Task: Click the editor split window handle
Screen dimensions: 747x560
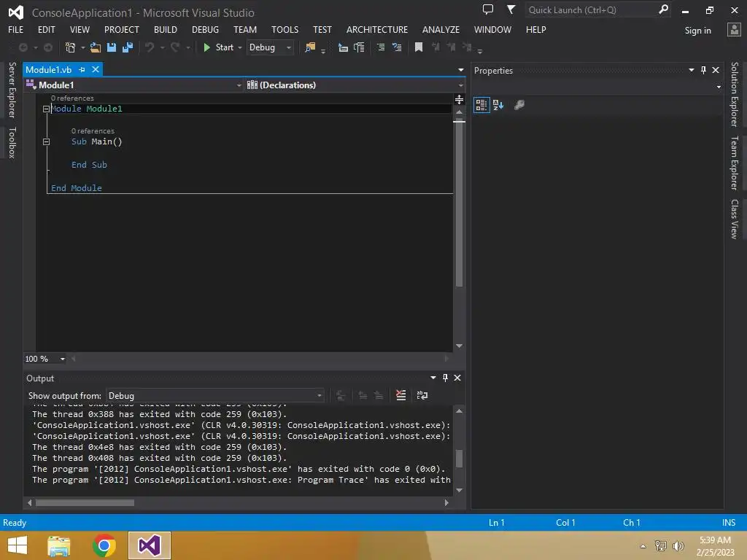Action: (x=460, y=99)
